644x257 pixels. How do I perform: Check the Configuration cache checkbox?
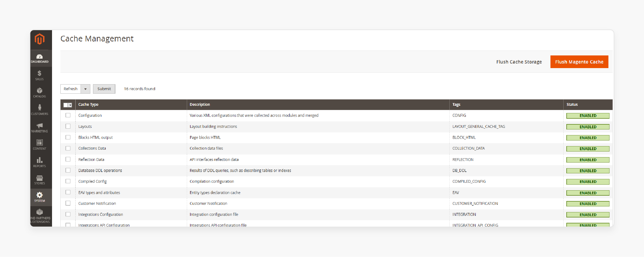(68, 115)
